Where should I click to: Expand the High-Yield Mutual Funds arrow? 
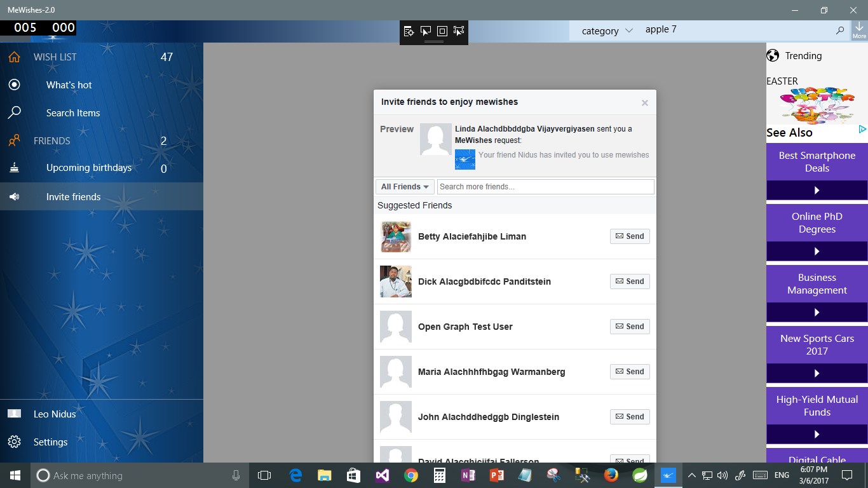pos(817,434)
